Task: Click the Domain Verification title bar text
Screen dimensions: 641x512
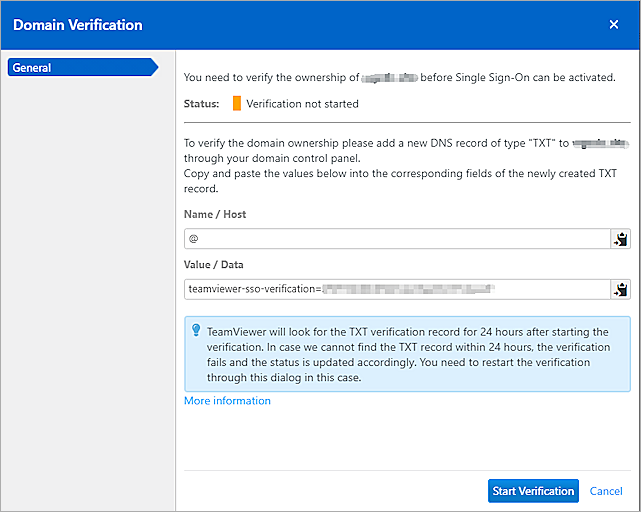Action: tap(78, 24)
